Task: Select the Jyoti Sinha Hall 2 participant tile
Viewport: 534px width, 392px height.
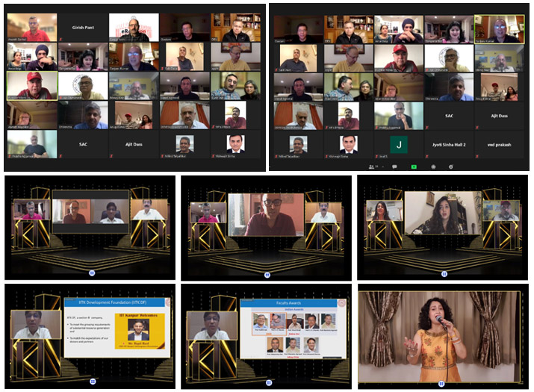Action: click(x=450, y=143)
